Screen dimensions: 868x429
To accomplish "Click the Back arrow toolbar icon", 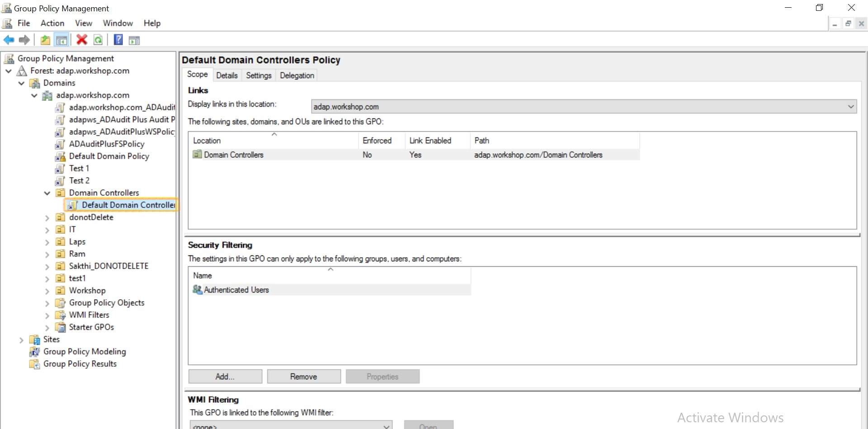I will tap(9, 40).
